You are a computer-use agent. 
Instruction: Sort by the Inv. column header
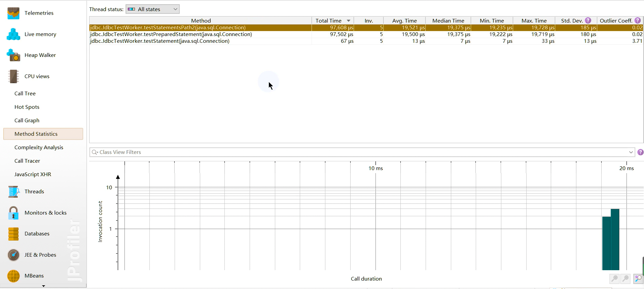[x=368, y=21]
